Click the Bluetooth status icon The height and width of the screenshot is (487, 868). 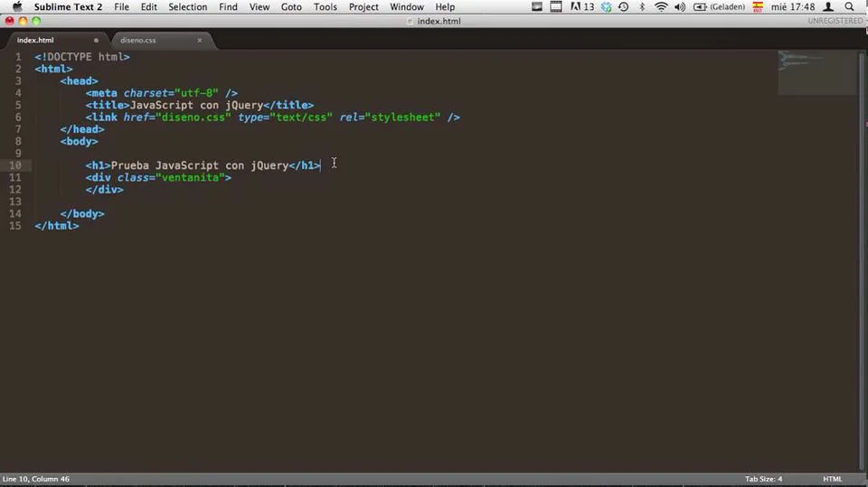[x=642, y=6]
